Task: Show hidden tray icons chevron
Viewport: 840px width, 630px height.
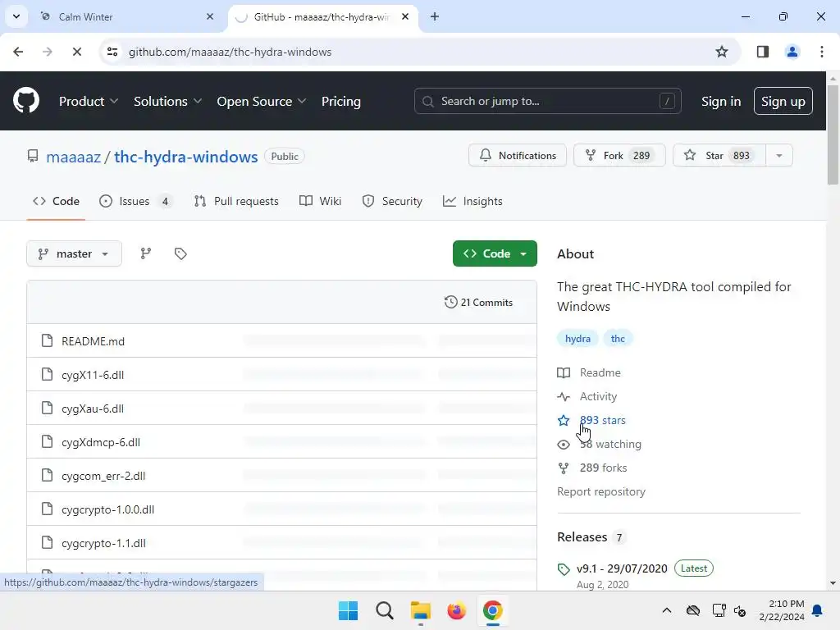Action: point(666,610)
